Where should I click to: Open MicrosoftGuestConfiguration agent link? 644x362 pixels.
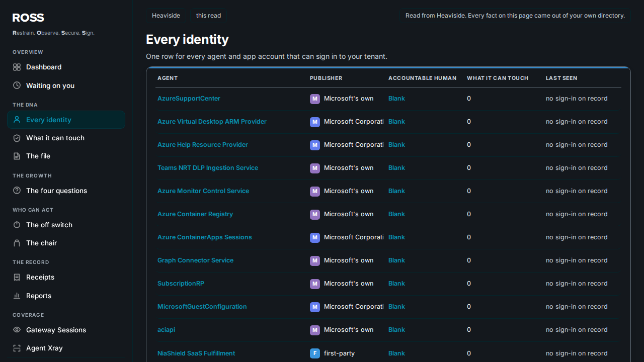click(x=202, y=307)
